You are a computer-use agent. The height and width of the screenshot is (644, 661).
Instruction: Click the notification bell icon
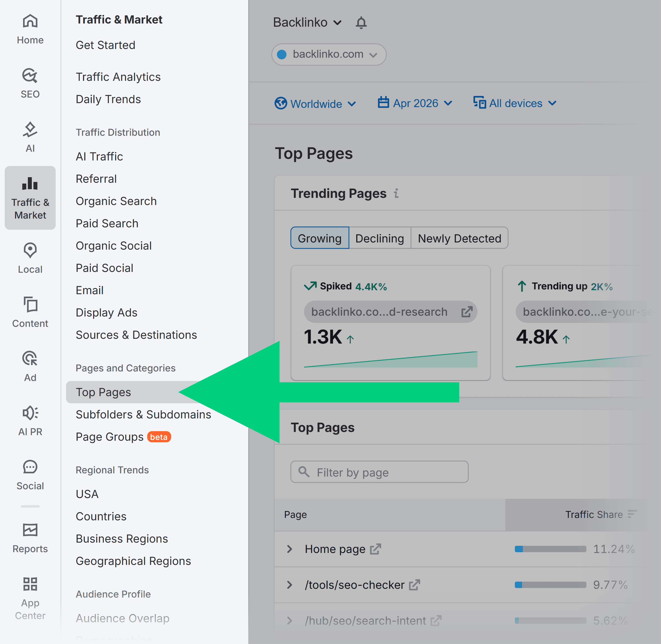click(361, 23)
